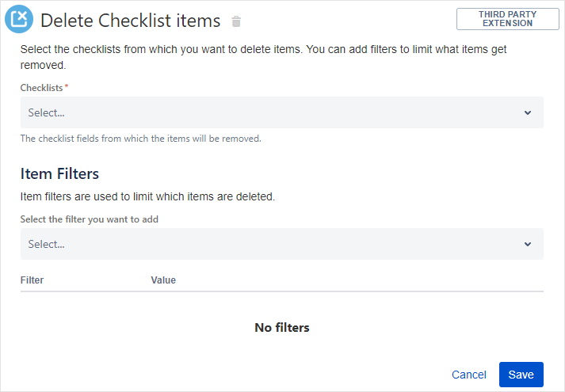Image resolution: width=565 pixels, height=392 pixels.
Task: Click the Delete Checklist items title
Action: tap(130, 21)
